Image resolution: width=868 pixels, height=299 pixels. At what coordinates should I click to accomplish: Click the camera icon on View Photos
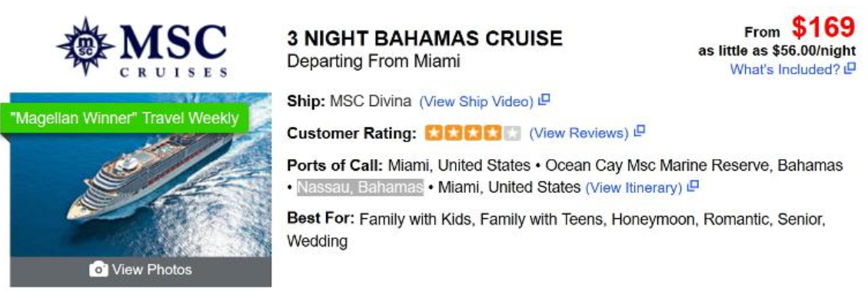(98, 270)
